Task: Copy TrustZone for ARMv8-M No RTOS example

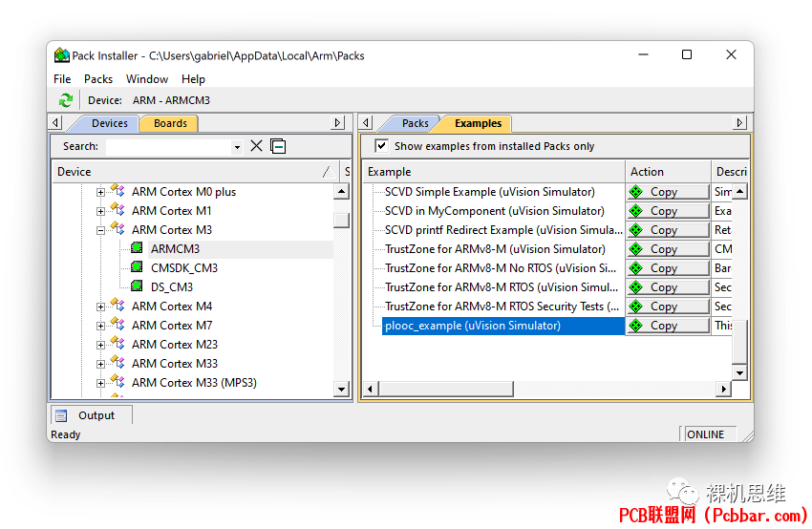Action: pos(668,268)
